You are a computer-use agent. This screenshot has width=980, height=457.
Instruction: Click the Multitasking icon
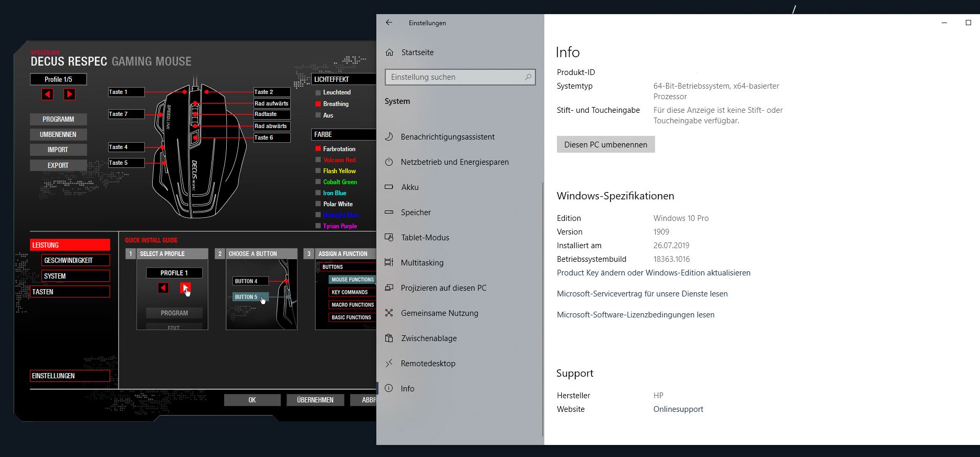coord(389,262)
